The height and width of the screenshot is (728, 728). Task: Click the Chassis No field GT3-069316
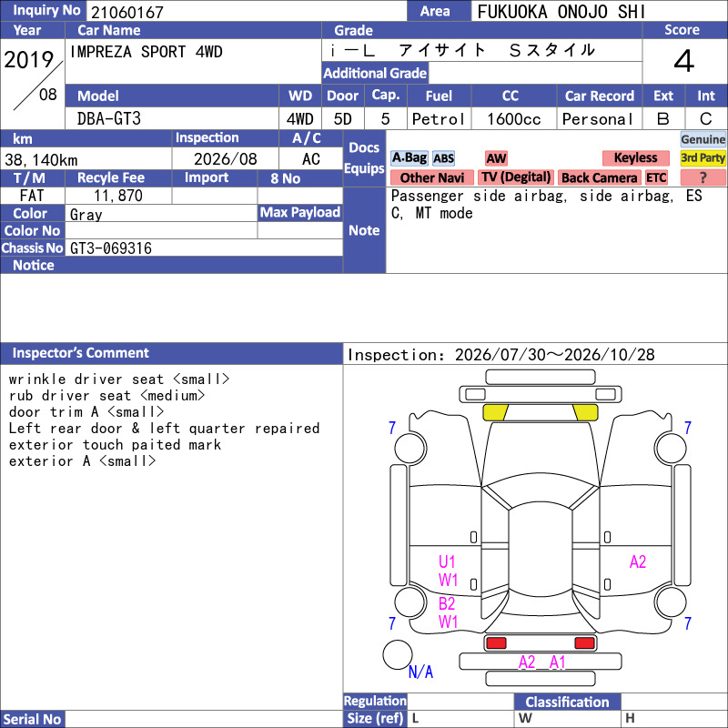(111, 248)
